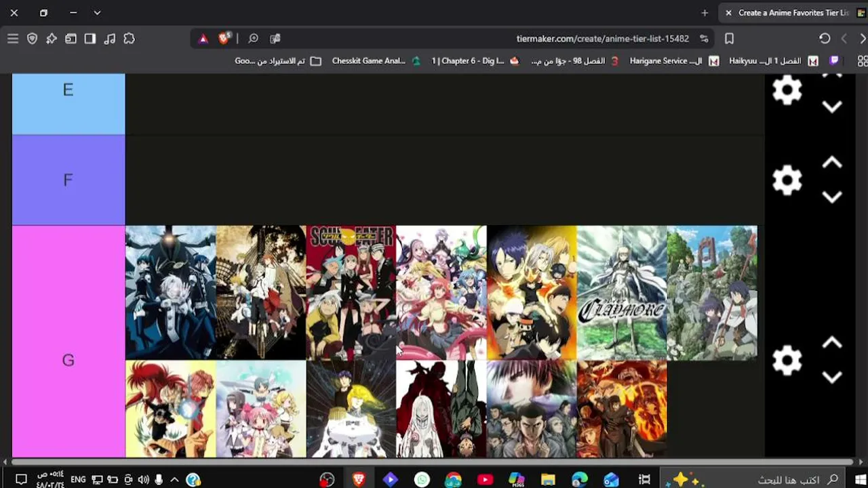Move tier G down with the arrow
The width and height of the screenshot is (868, 488).
(x=832, y=377)
